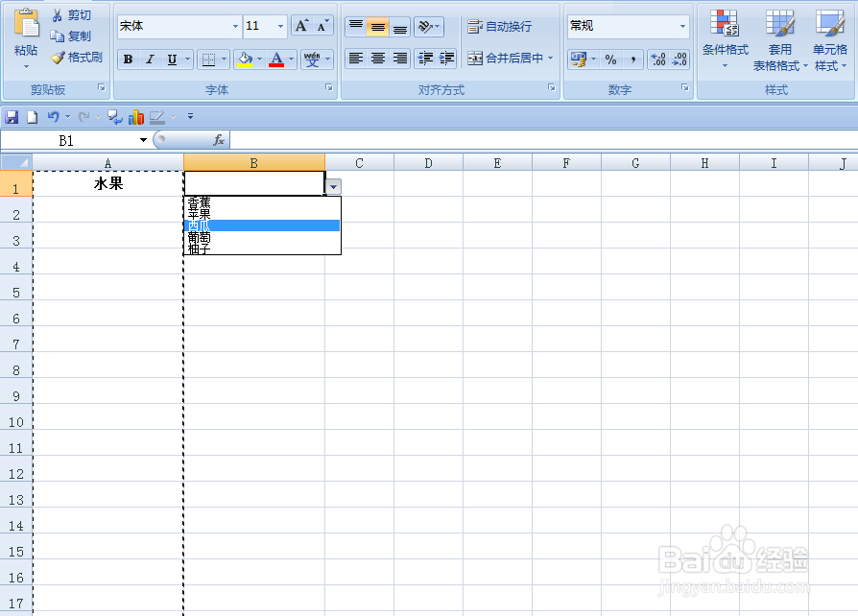858x616 pixels.
Task: Click the Redo arrow icon
Action: [83, 116]
